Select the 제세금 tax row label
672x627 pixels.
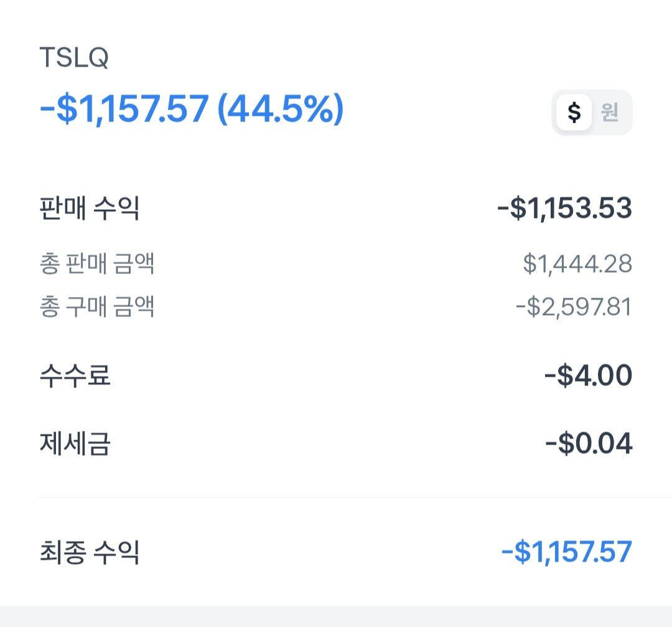point(75,443)
